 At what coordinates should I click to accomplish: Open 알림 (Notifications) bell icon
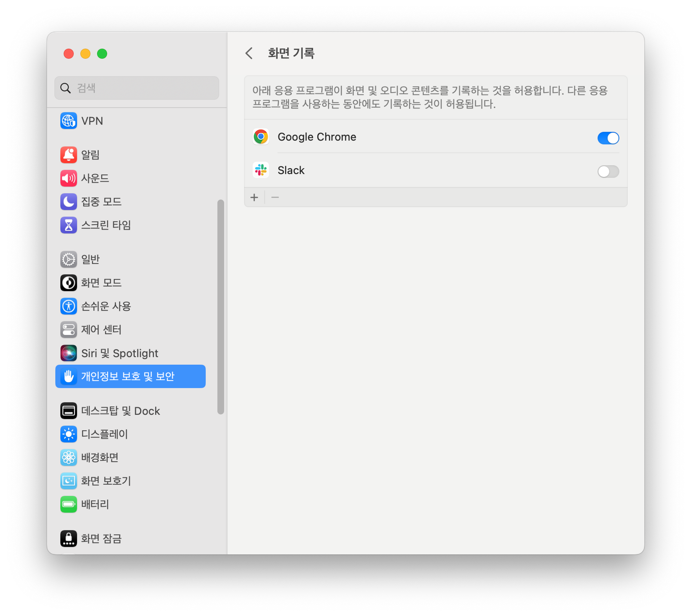(x=68, y=155)
